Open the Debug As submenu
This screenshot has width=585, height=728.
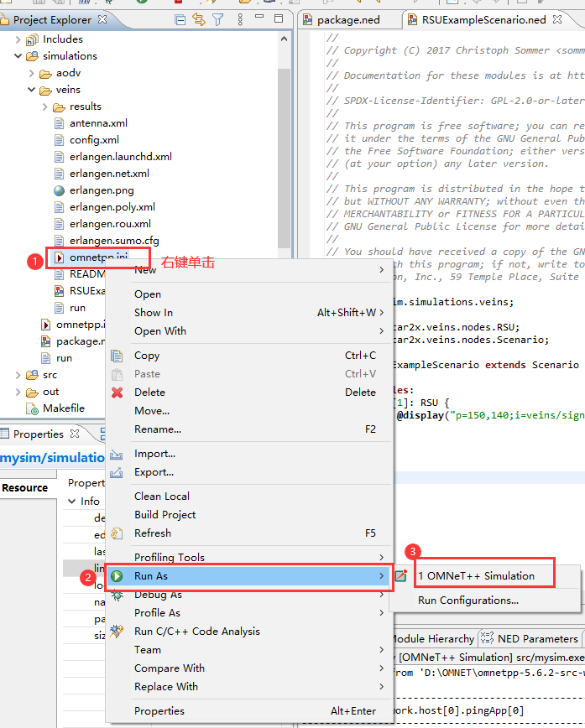[x=249, y=595]
